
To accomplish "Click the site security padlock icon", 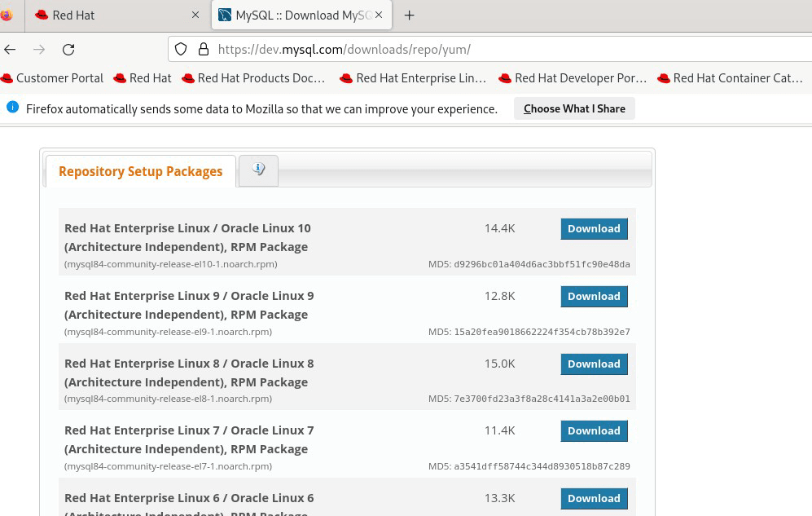I will point(204,49).
